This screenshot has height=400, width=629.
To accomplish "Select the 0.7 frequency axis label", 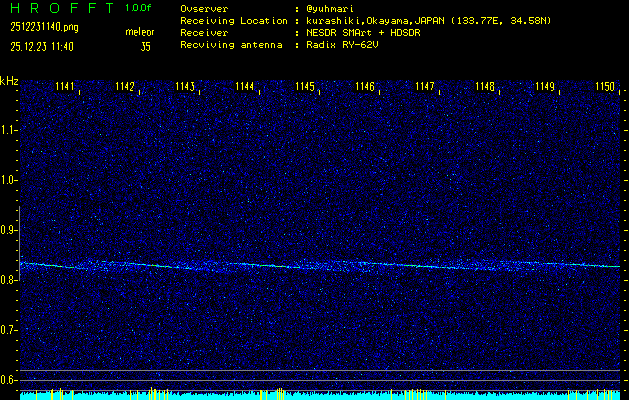I will point(9,330).
